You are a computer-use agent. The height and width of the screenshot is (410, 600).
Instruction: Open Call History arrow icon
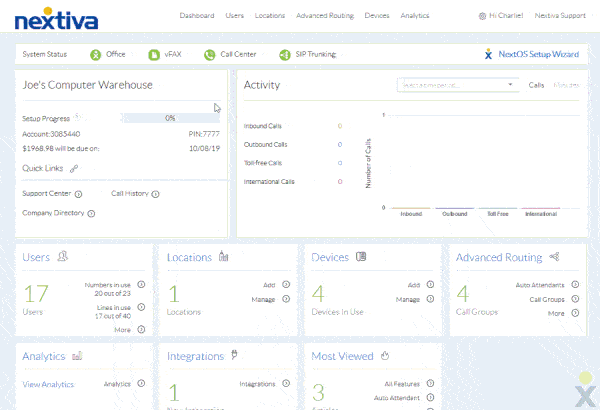(155, 194)
